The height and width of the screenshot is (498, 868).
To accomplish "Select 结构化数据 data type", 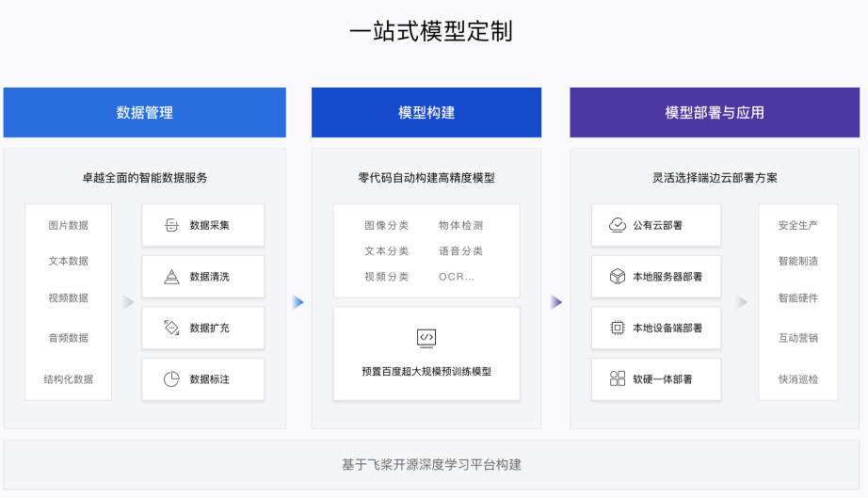I will [x=68, y=379].
